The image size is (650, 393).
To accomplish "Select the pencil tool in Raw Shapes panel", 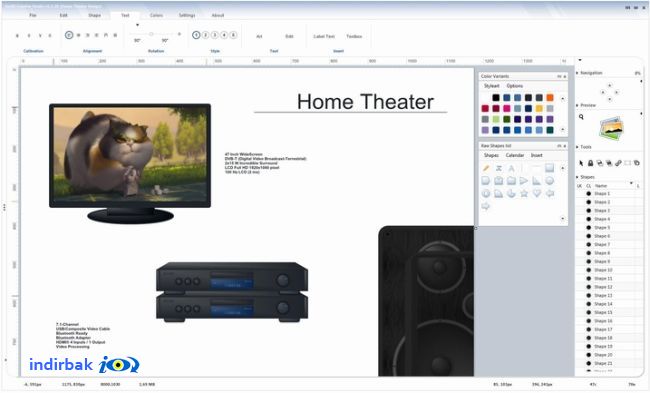I will pyautogui.click(x=486, y=168).
